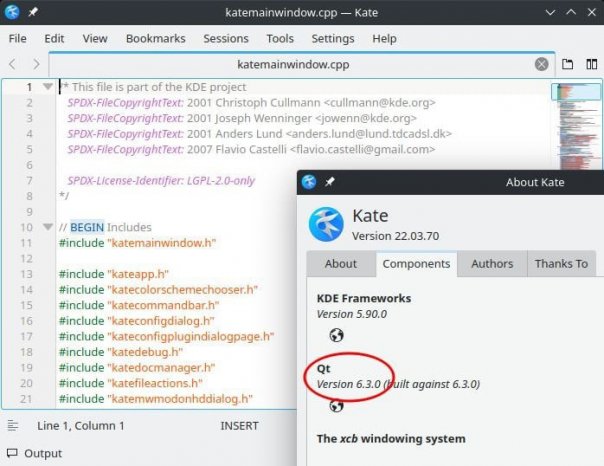Click the Output panel icon
604x466 pixels.
[x=12, y=453]
